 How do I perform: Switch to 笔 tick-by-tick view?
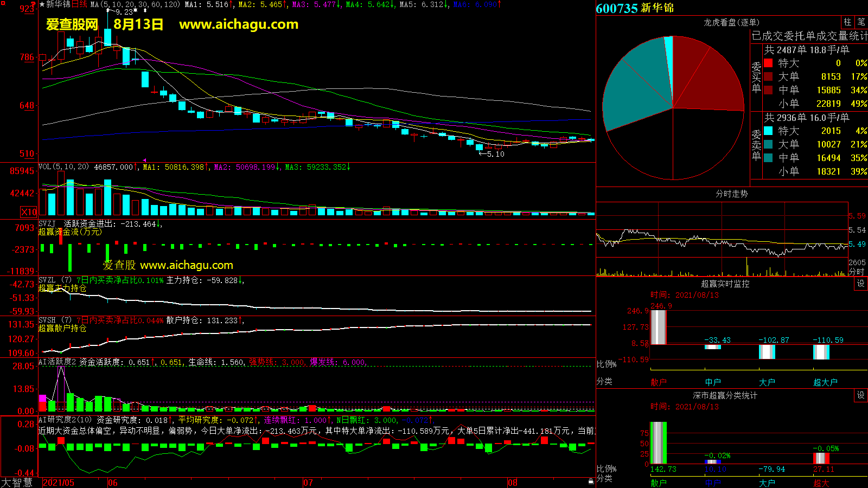[x=861, y=22]
